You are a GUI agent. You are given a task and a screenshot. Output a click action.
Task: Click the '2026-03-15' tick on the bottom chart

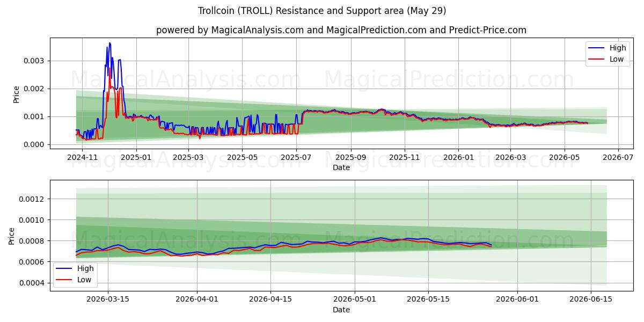[108, 299]
